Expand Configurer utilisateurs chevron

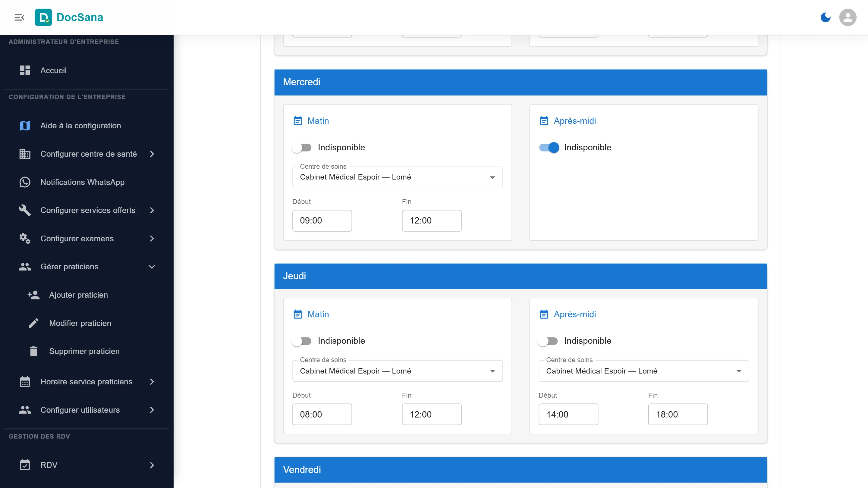click(x=152, y=410)
